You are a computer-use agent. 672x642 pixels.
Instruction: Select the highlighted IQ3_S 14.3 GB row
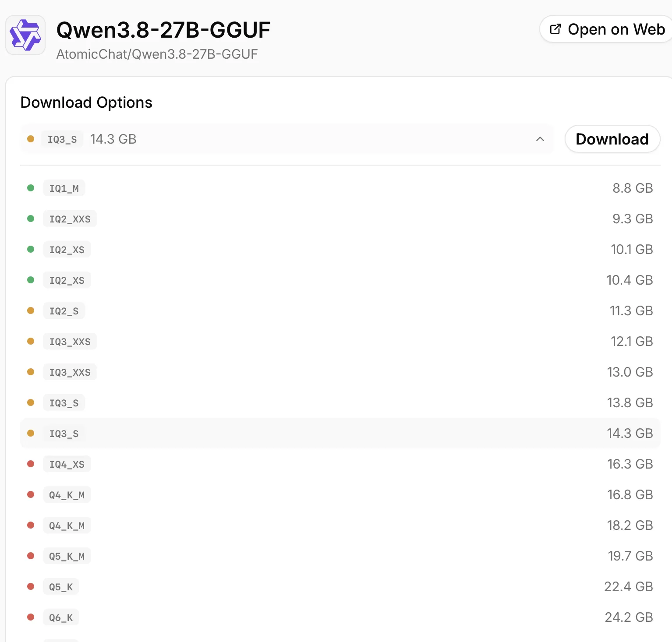340,433
